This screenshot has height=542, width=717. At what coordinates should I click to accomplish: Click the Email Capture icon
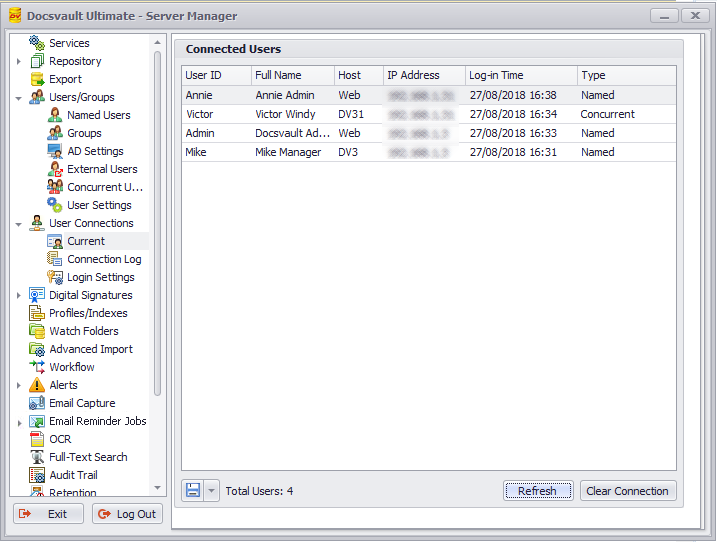click(37, 403)
